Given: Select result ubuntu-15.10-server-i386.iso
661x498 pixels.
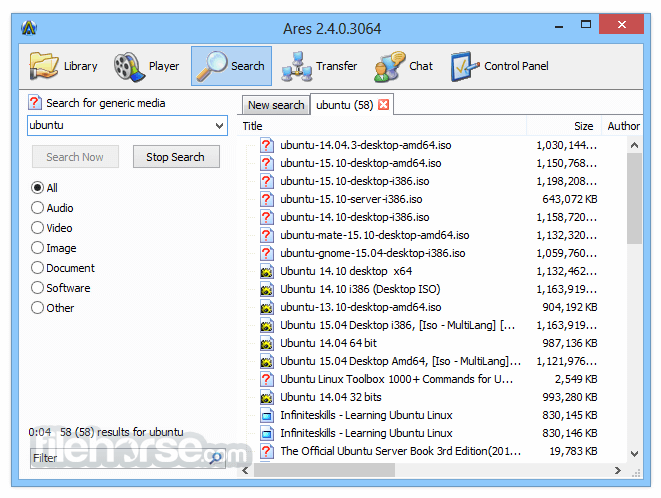Looking at the screenshot, I should click(x=351, y=199).
